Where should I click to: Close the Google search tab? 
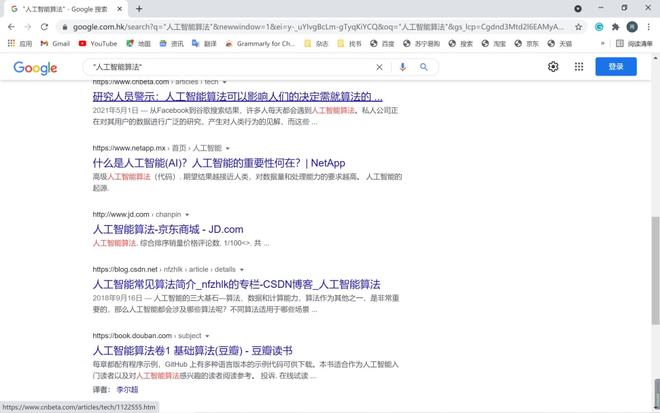tap(120, 9)
